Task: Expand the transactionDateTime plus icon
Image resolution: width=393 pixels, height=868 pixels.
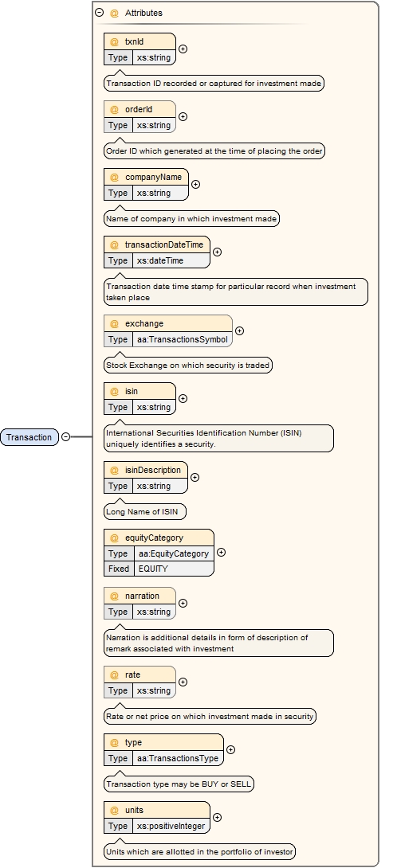Action: [218, 252]
